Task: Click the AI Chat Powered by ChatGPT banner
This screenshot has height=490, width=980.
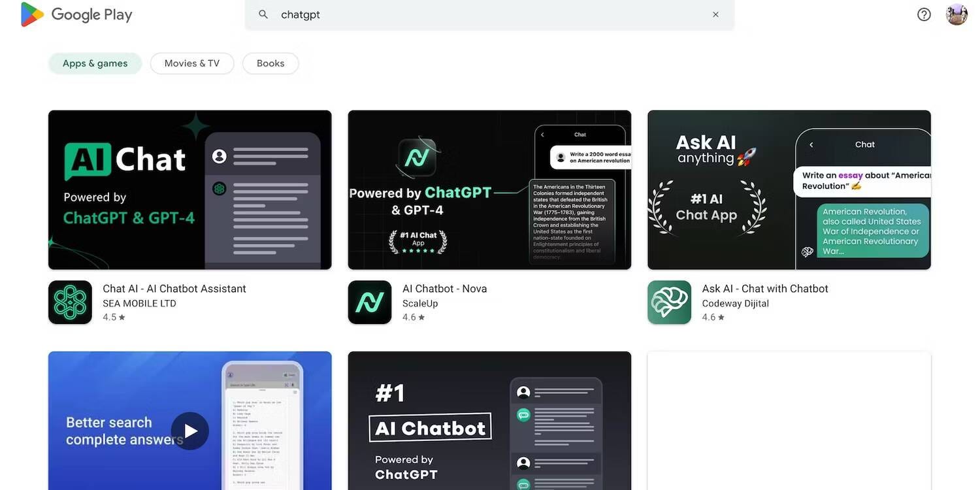Action: pyautogui.click(x=190, y=189)
